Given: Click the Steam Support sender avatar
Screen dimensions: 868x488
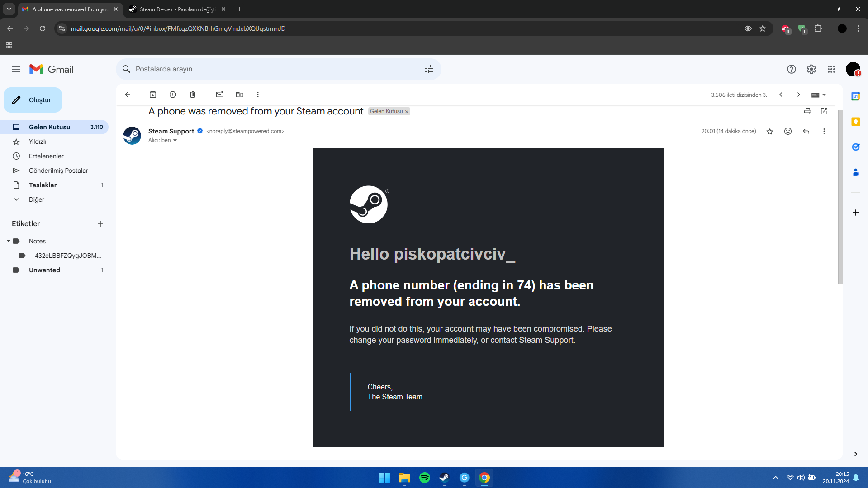Looking at the screenshot, I should tap(132, 136).
